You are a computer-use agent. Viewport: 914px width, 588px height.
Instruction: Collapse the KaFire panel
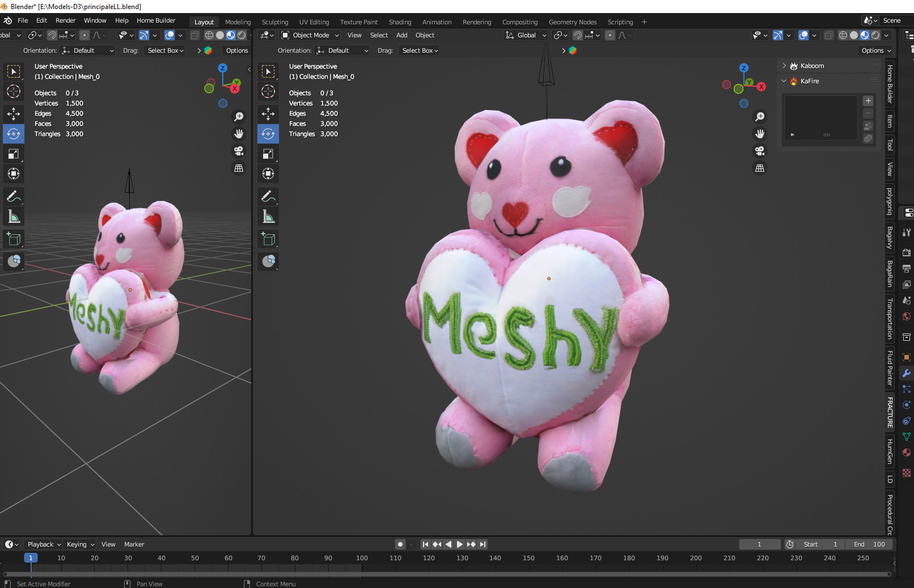tap(784, 81)
